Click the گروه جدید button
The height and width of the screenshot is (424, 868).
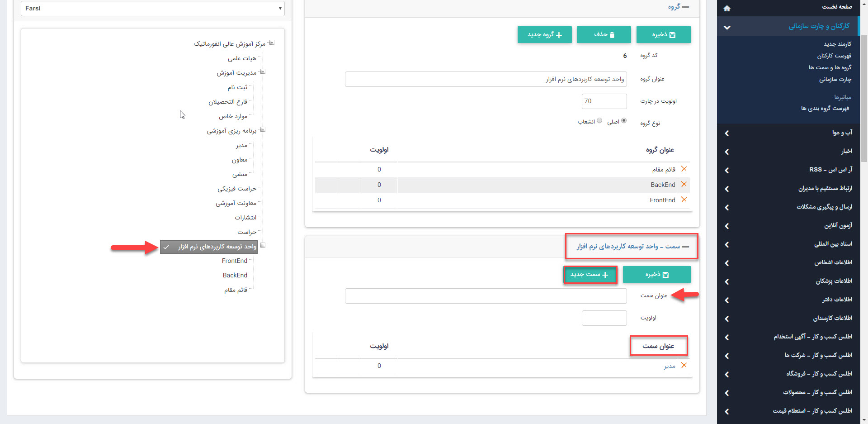coord(544,34)
